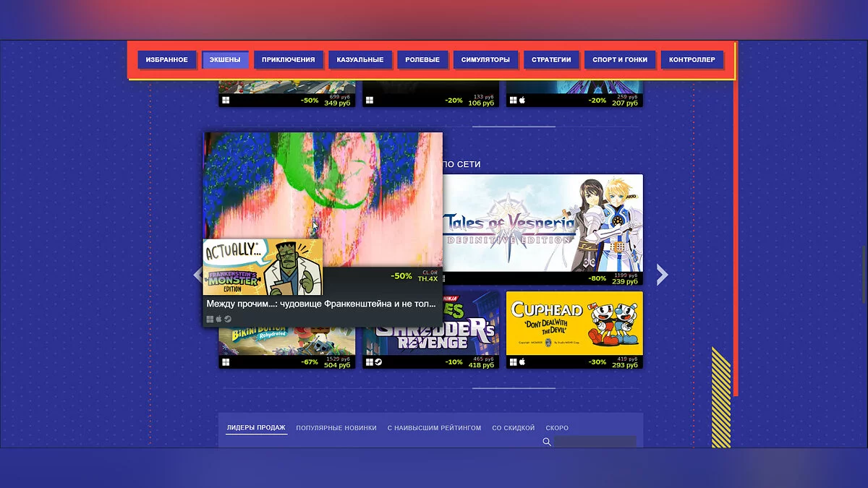Click the Steam icon under Shredder's Revenge

tap(378, 362)
